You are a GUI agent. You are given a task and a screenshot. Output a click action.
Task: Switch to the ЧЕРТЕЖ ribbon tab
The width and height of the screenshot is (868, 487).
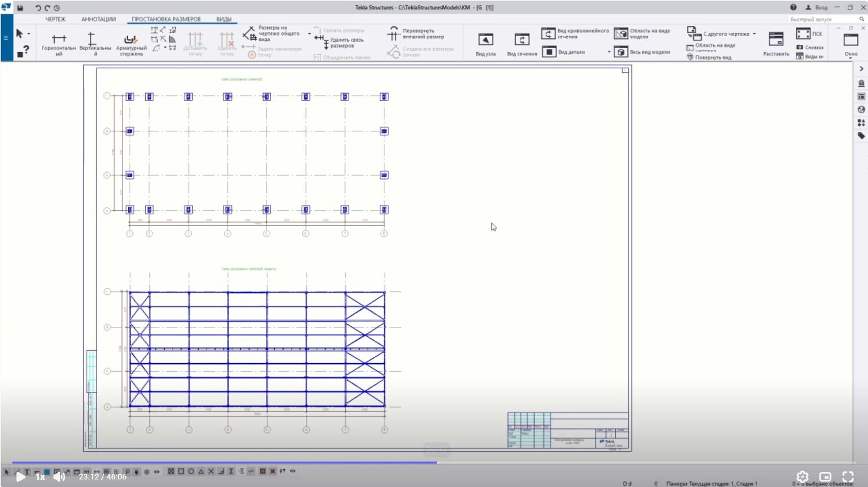(x=56, y=19)
